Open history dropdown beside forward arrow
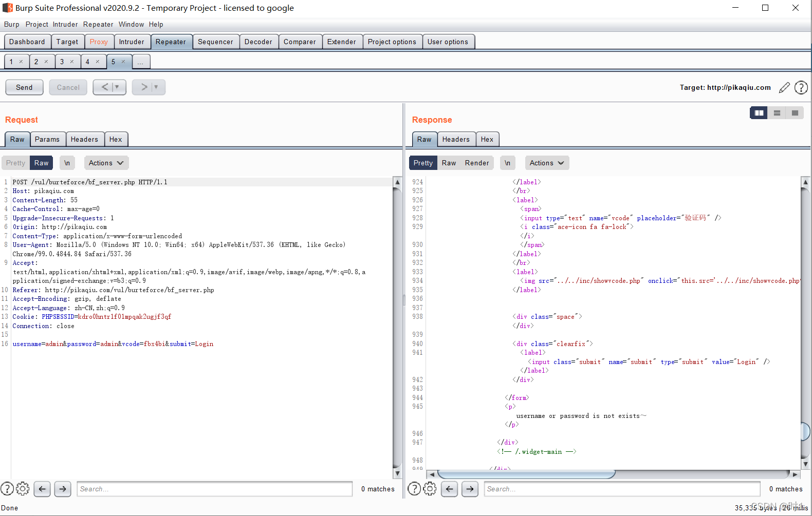This screenshot has width=812, height=516. click(157, 87)
